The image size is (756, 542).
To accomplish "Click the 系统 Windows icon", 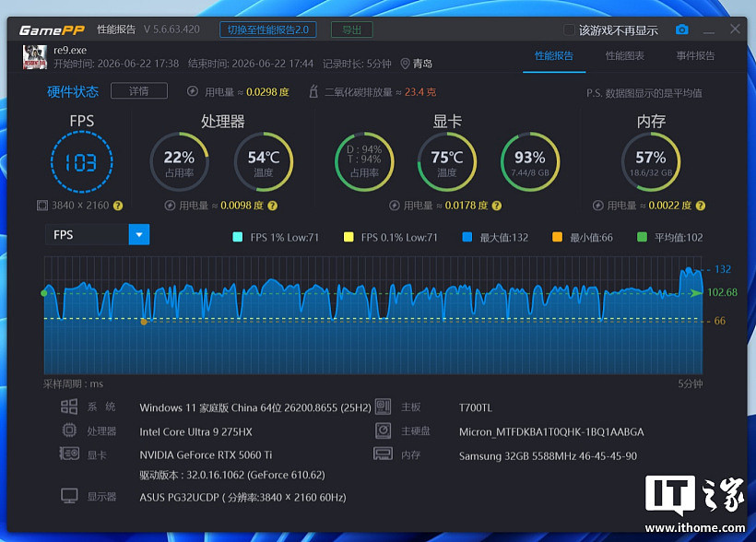I will point(69,406).
